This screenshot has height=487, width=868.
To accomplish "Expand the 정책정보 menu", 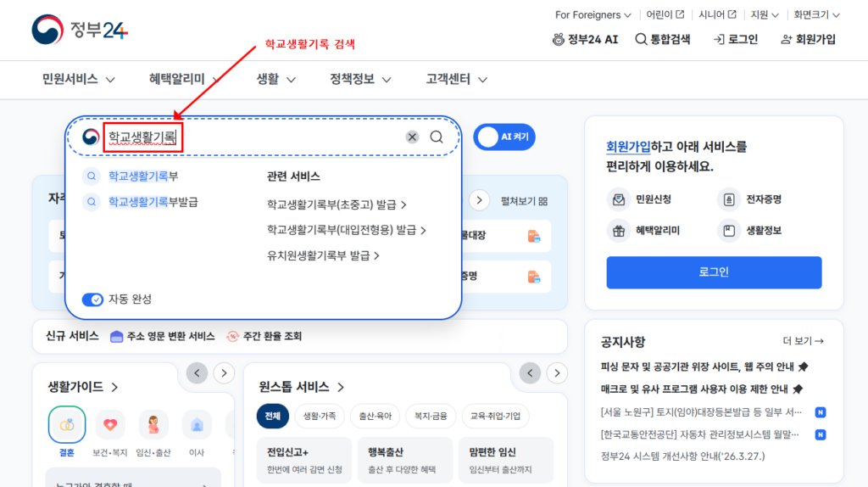I will [360, 79].
